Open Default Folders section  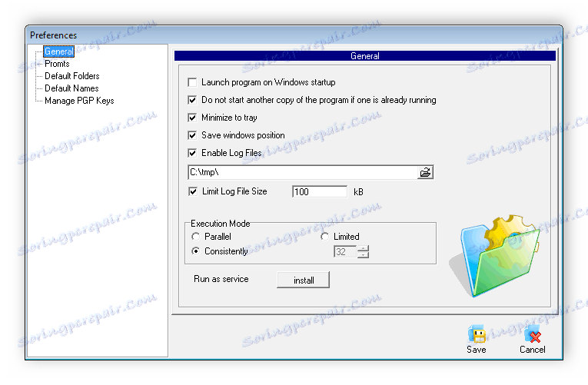72,76
